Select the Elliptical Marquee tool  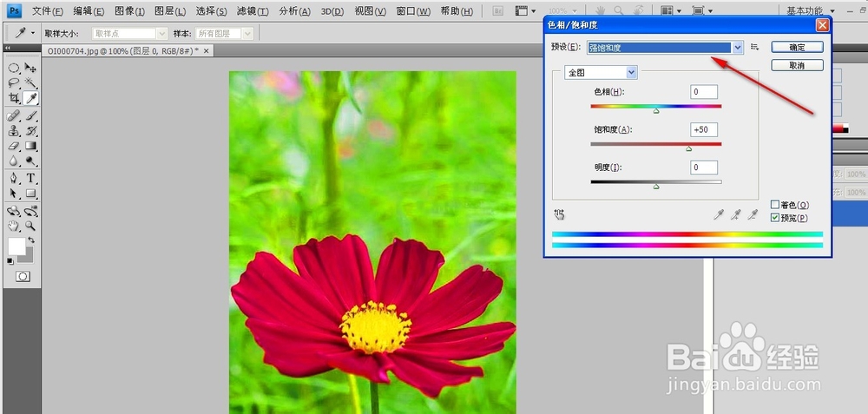14,68
